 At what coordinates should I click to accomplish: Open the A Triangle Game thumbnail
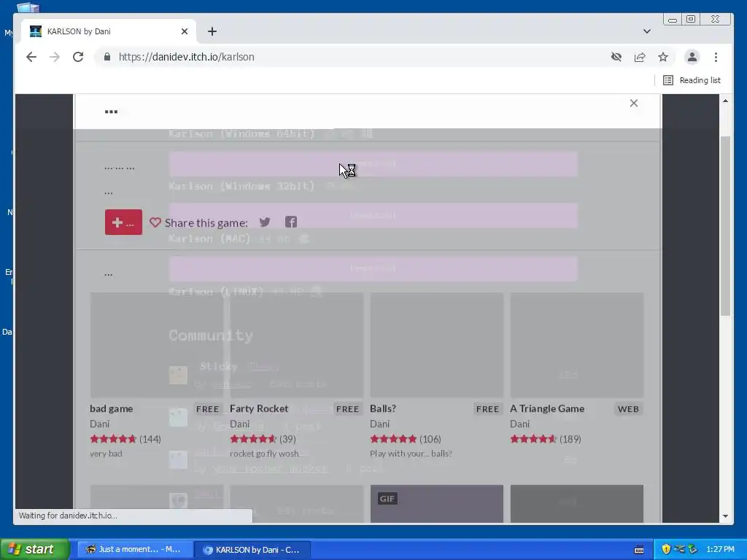click(x=576, y=345)
